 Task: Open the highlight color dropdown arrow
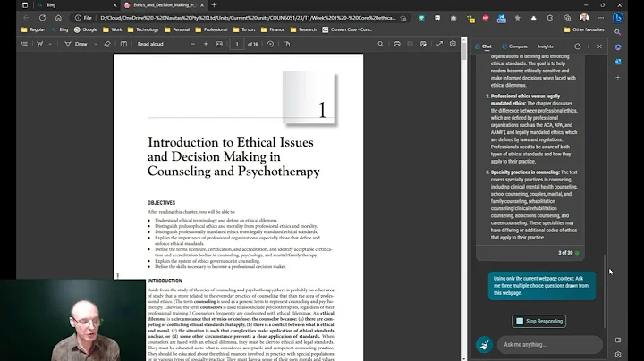point(50,44)
